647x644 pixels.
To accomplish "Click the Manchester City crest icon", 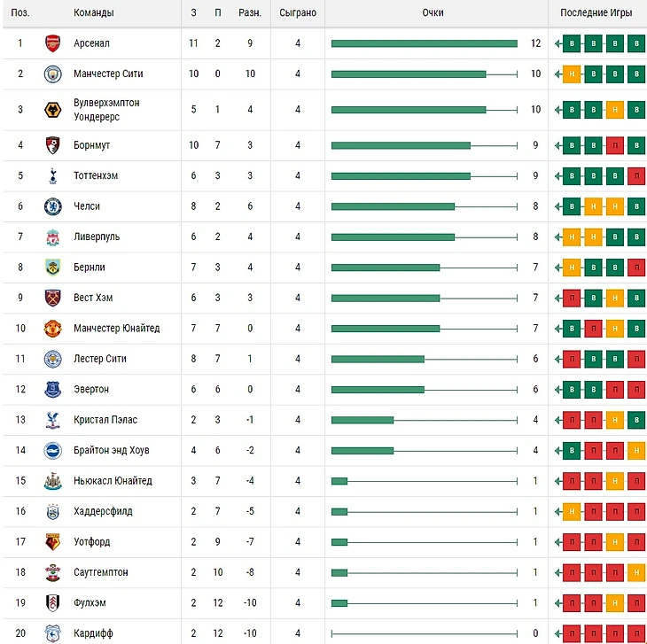I will (x=52, y=74).
